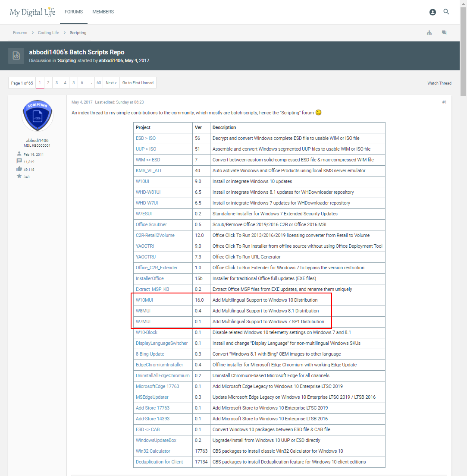Image resolution: width=467 pixels, height=476 pixels.
Task: Go to page 2 of thread
Action: point(48,82)
